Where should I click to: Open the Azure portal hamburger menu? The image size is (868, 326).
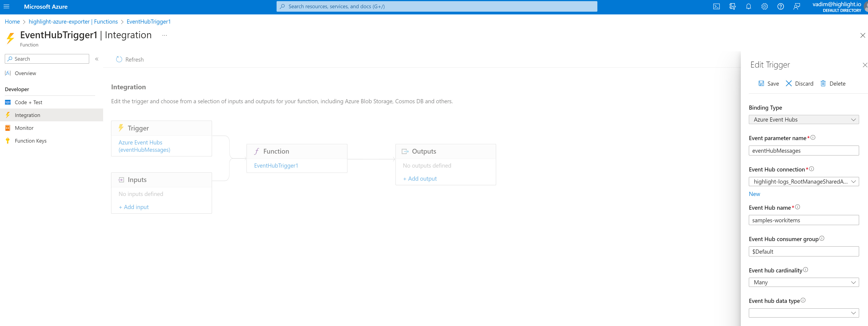point(6,7)
